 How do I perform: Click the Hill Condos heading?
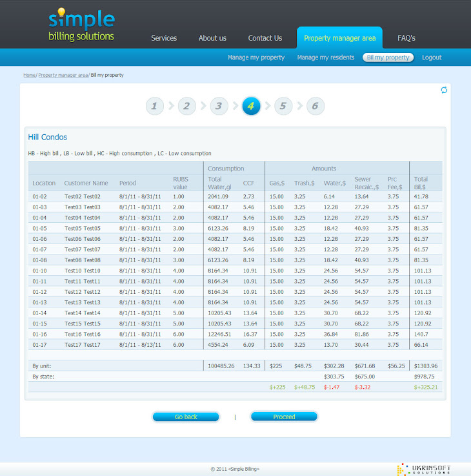pos(48,137)
